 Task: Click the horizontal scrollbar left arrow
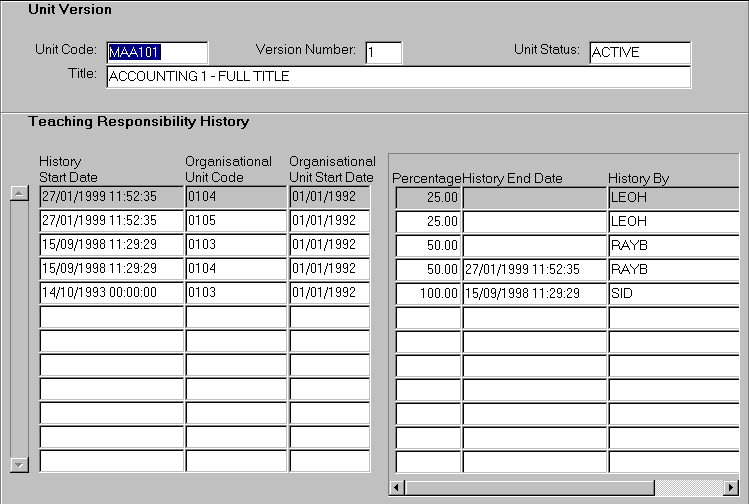pos(397,487)
